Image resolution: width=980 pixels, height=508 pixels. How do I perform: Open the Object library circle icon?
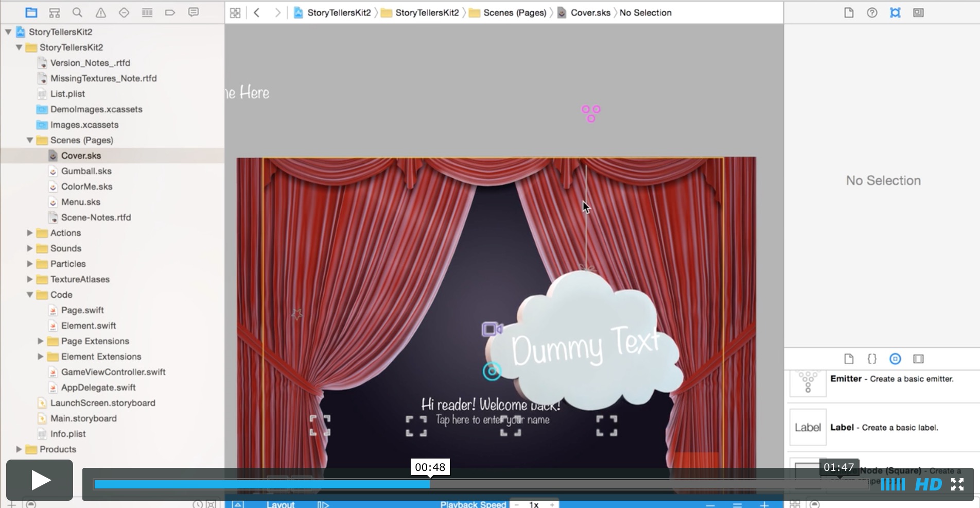click(895, 359)
